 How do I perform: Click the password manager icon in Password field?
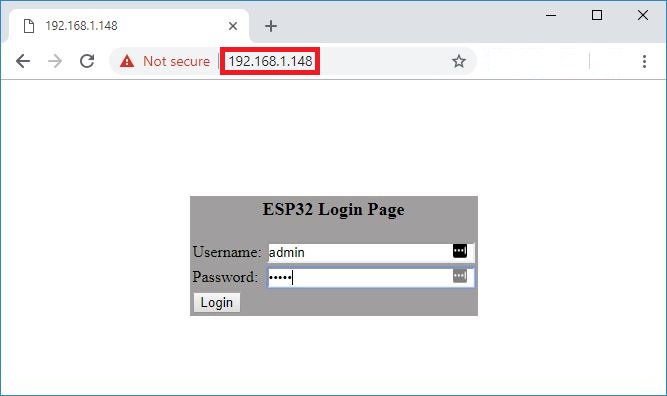click(x=460, y=276)
